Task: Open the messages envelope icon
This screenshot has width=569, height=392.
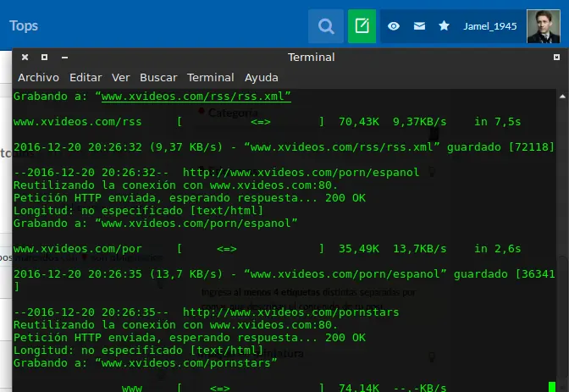Action: pyautogui.click(x=419, y=26)
